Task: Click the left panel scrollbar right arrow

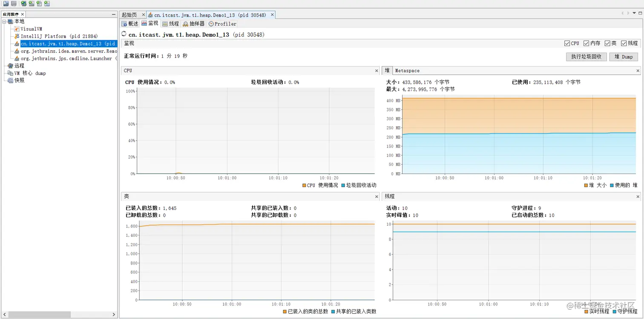Action: coord(114,314)
